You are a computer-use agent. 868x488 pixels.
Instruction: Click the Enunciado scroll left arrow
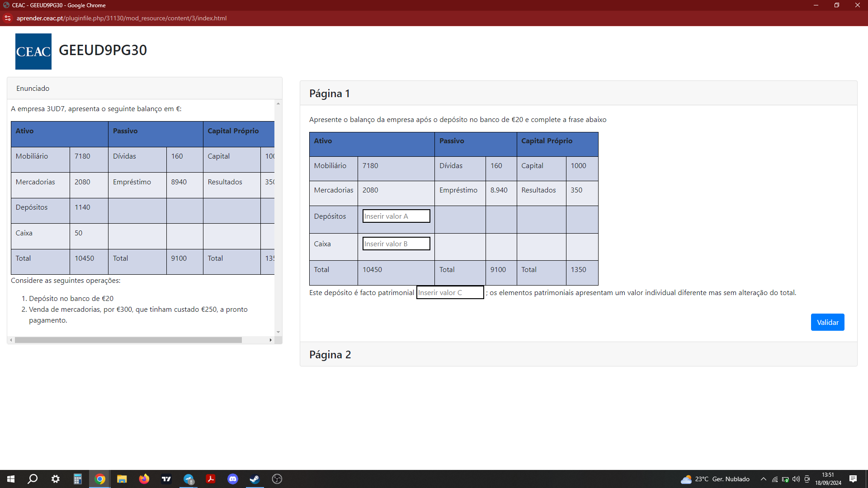click(x=11, y=340)
